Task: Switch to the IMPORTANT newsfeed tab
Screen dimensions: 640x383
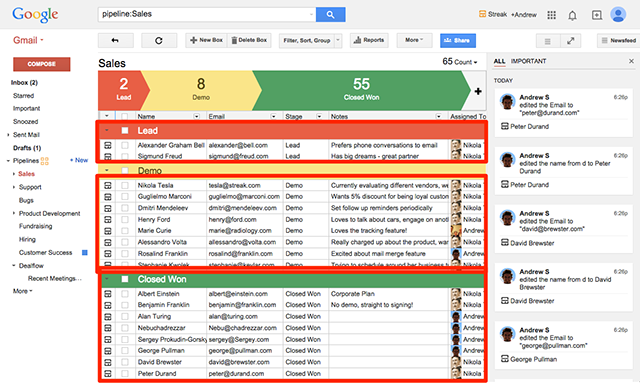Action: pos(529,61)
